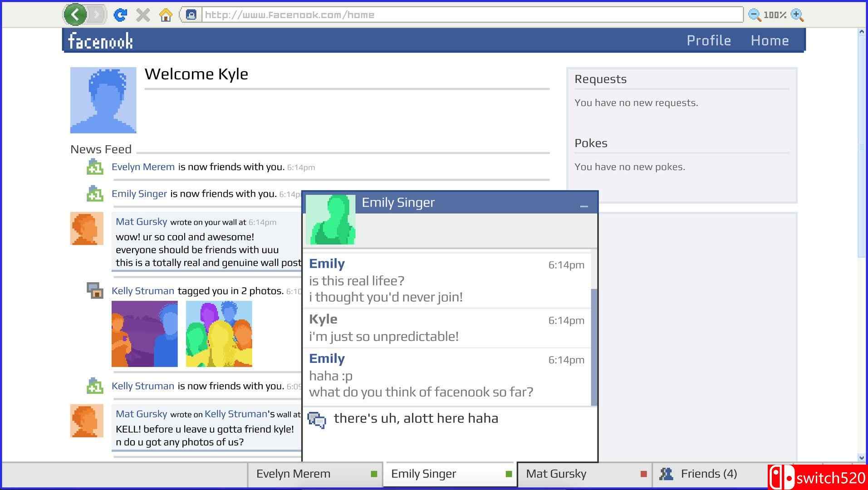Expand the Friends (4) list
This screenshot has width=868, height=490.
(708, 474)
